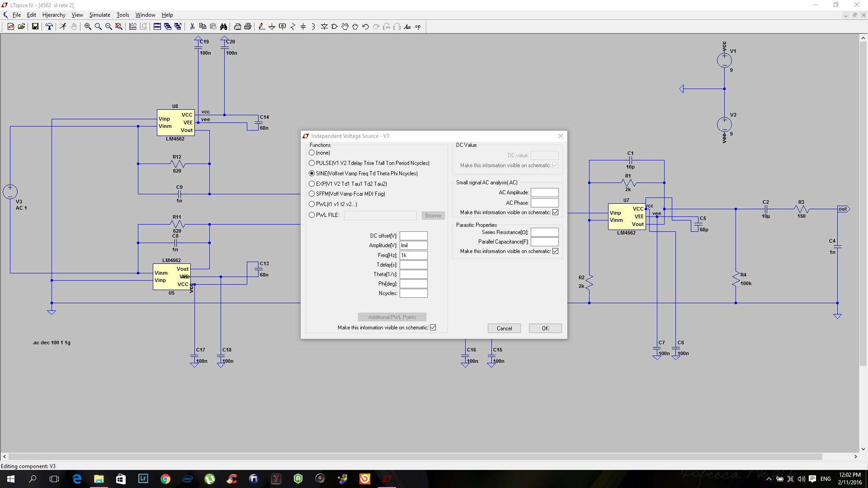Click the DC offset[V] input field
868x488 pixels.
click(x=413, y=236)
